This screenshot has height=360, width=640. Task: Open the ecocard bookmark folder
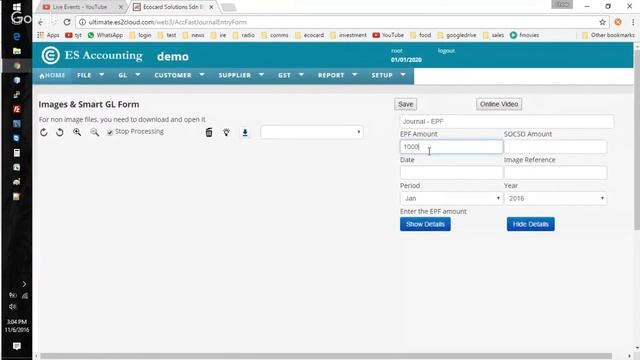tap(309, 35)
